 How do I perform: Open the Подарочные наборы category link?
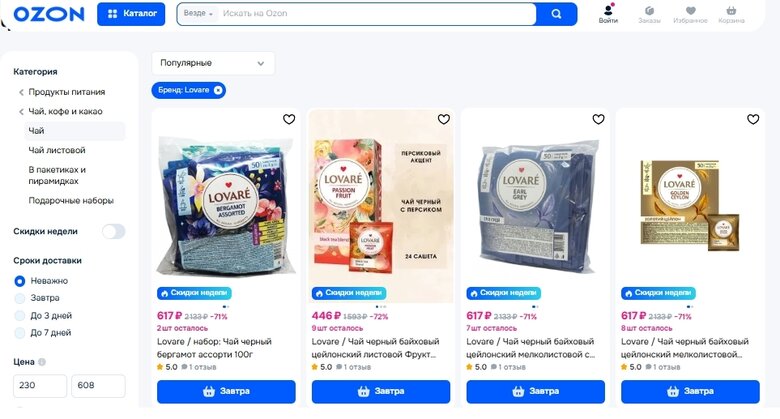(x=70, y=200)
